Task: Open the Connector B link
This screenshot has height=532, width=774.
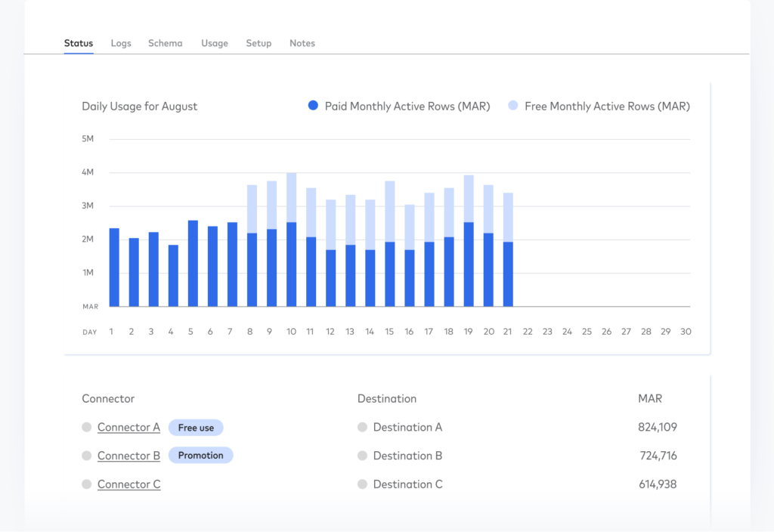Action: pyautogui.click(x=128, y=456)
